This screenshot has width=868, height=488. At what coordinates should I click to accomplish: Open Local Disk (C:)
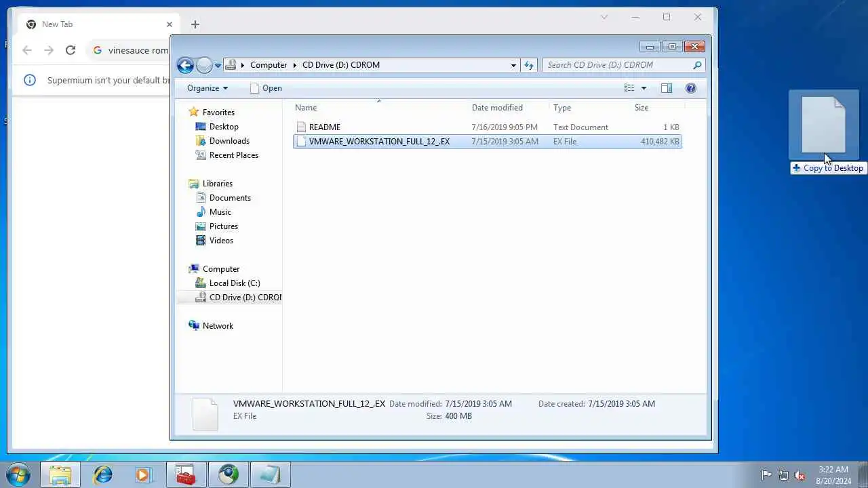235,283
